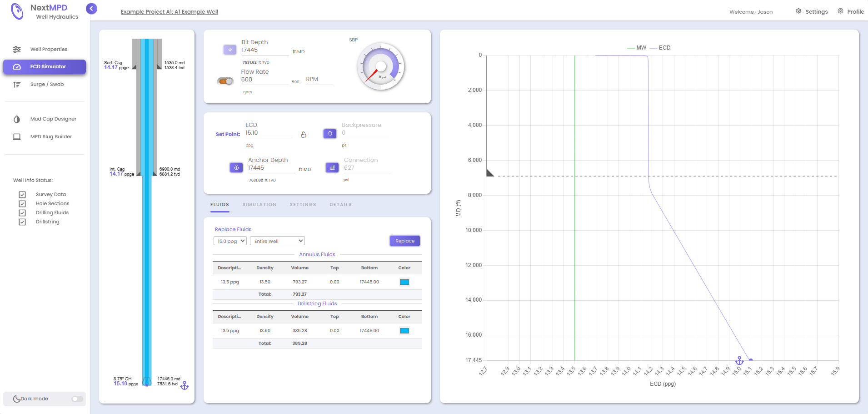Open the Mud Cap Designer
The width and height of the screenshot is (868, 414).
pos(54,119)
